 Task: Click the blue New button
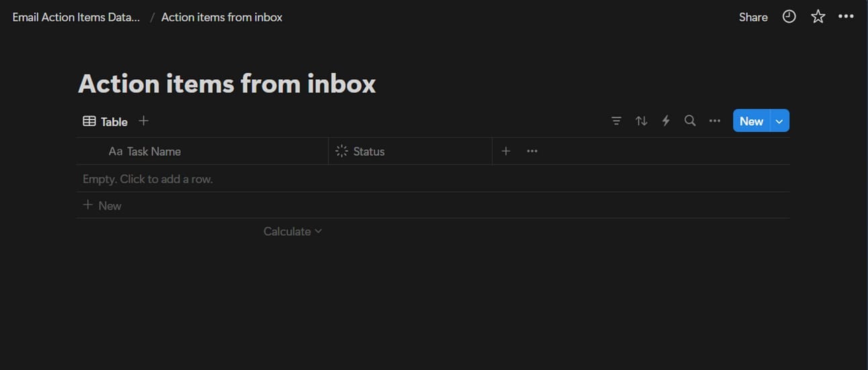751,121
